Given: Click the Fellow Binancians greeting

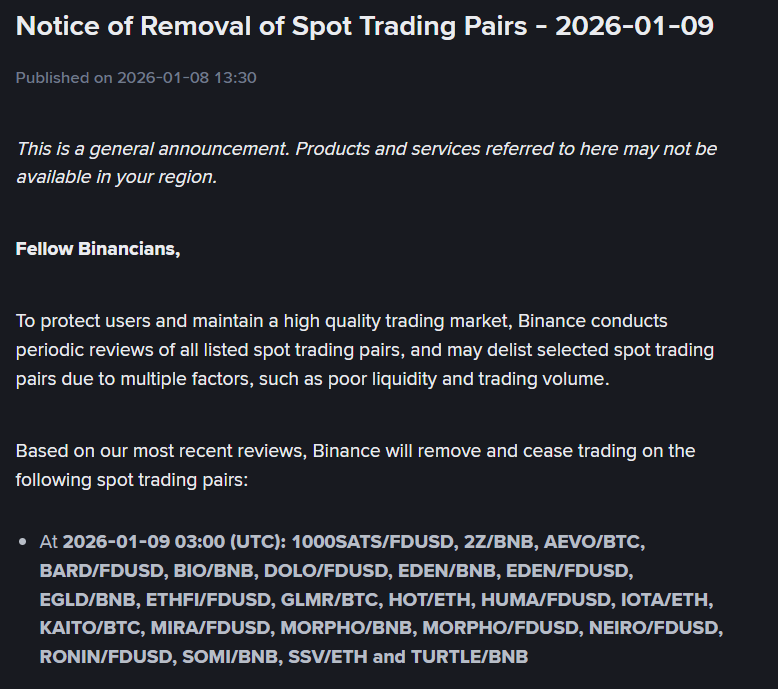Looking at the screenshot, I should tap(98, 249).
